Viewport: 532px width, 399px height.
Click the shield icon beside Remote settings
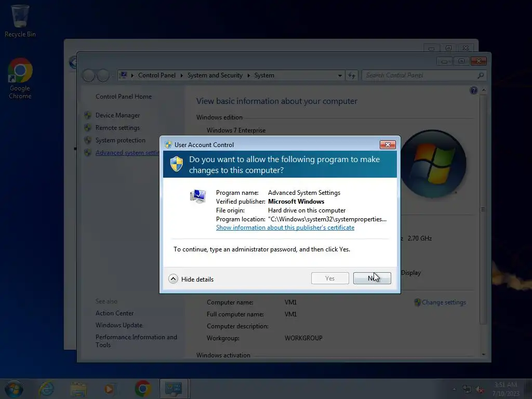click(87, 128)
